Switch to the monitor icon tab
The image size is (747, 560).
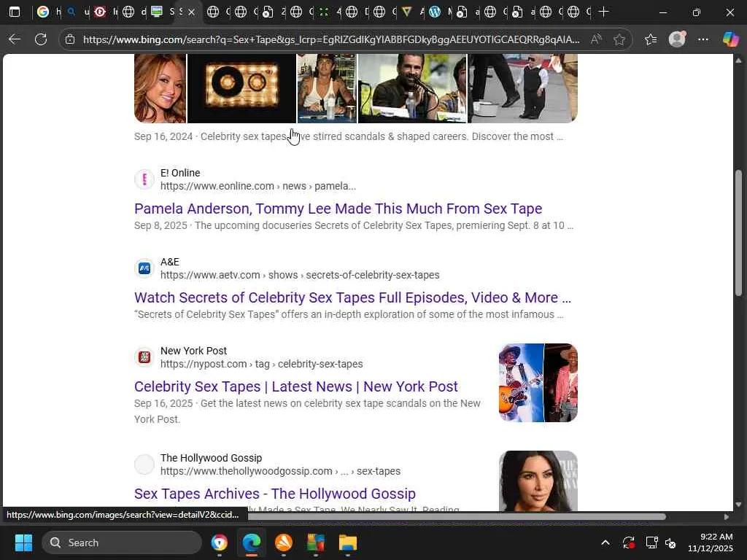click(x=157, y=12)
